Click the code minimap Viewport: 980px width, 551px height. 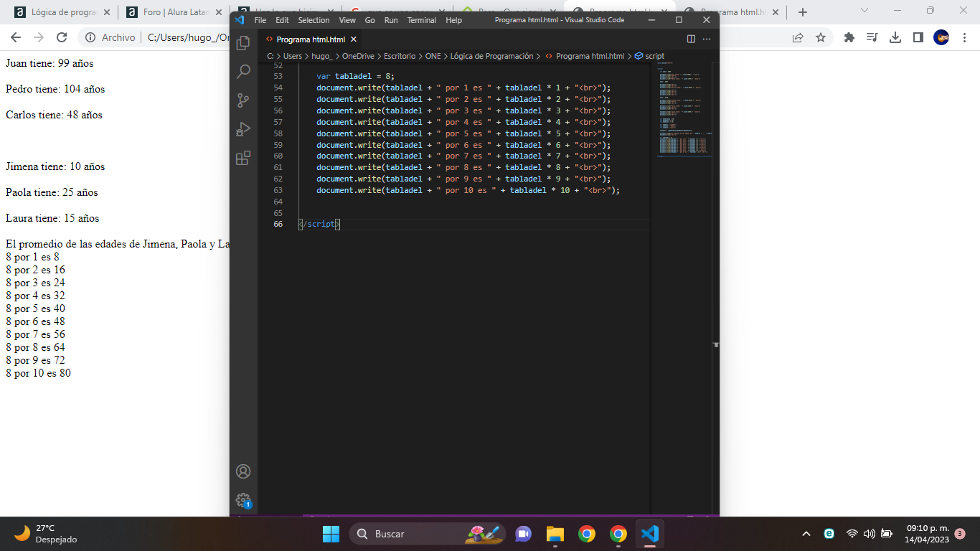coord(682,109)
